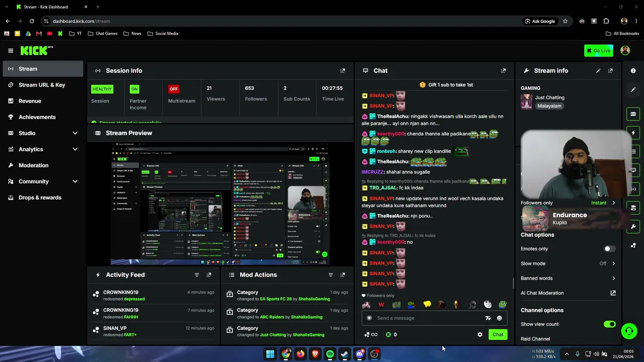Image resolution: width=644 pixels, height=362 pixels.
Task: Edit stream info with pencil icon
Action: [x=598, y=71]
